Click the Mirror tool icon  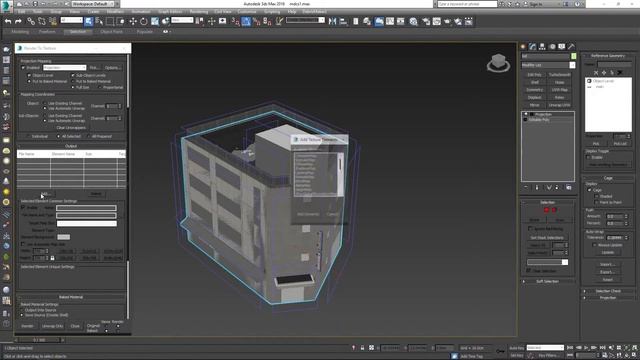coord(333,21)
